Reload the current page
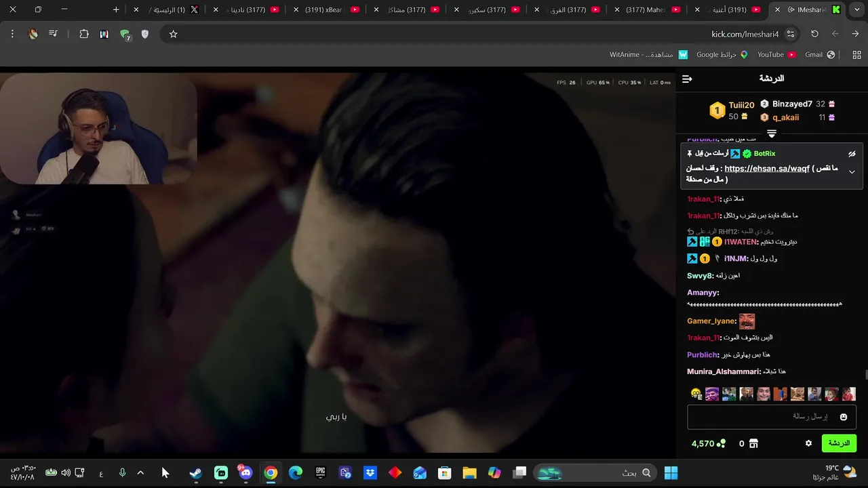 (814, 34)
